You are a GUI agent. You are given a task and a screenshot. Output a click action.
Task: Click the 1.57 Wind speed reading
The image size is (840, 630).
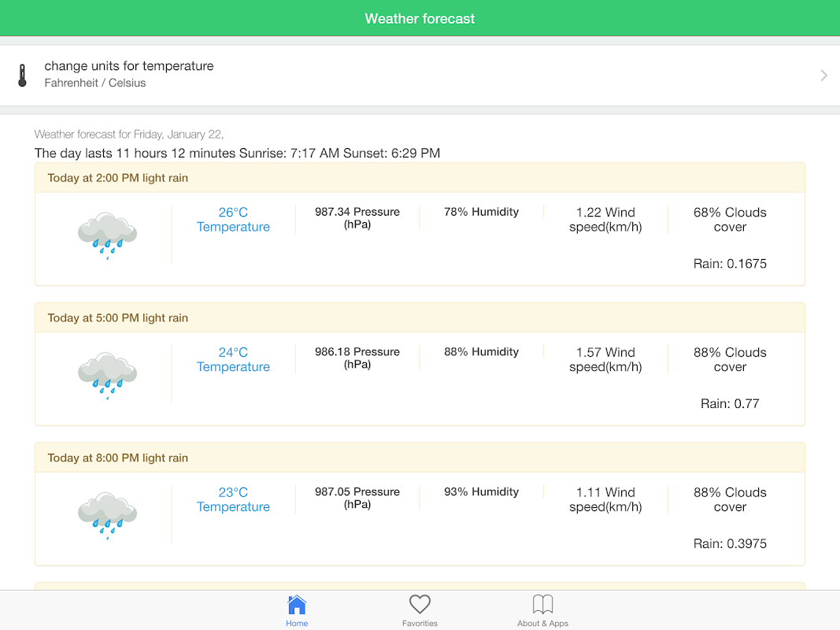(605, 360)
